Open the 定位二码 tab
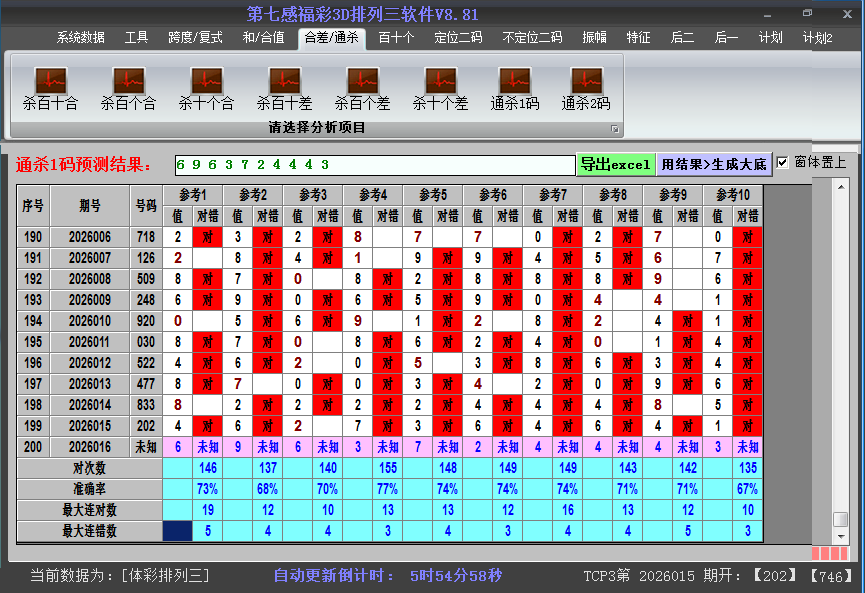Image resolution: width=865 pixels, height=593 pixels. [458, 38]
